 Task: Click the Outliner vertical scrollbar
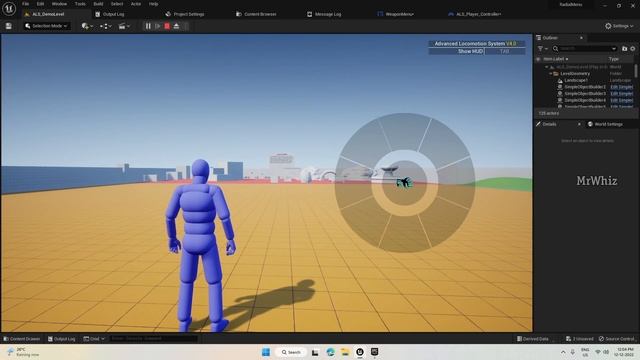pyautogui.click(x=636, y=70)
